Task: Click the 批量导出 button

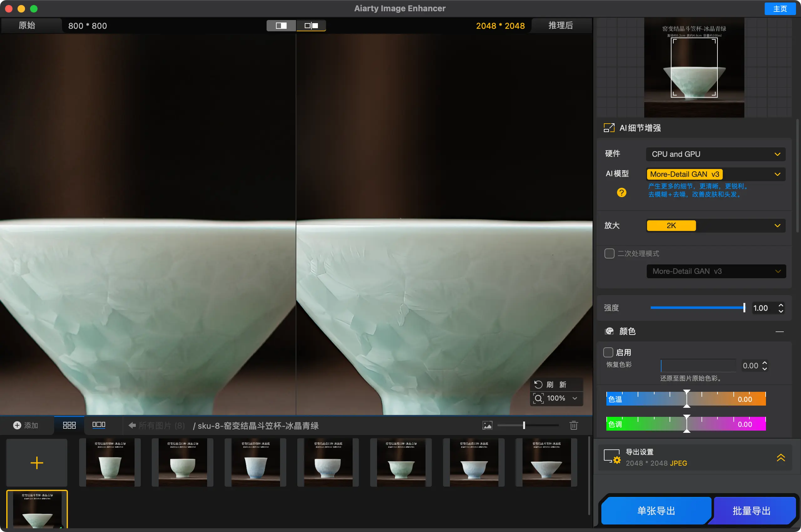Action: click(x=752, y=511)
